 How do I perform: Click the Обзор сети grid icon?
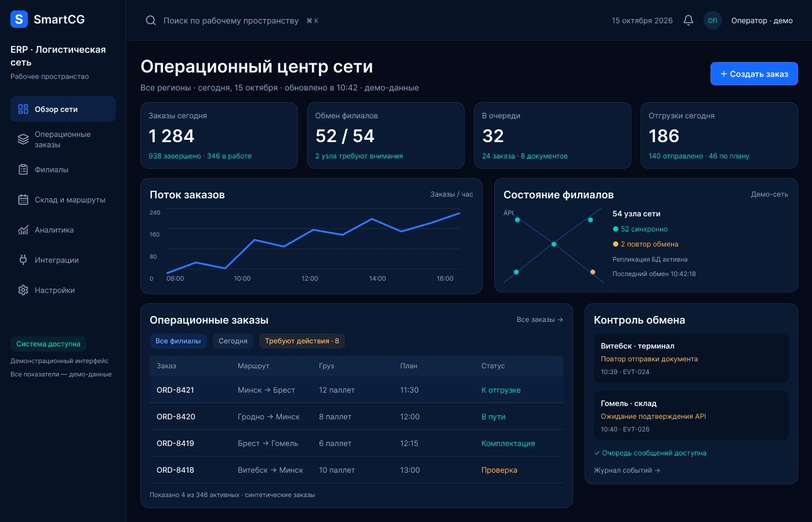[23, 109]
